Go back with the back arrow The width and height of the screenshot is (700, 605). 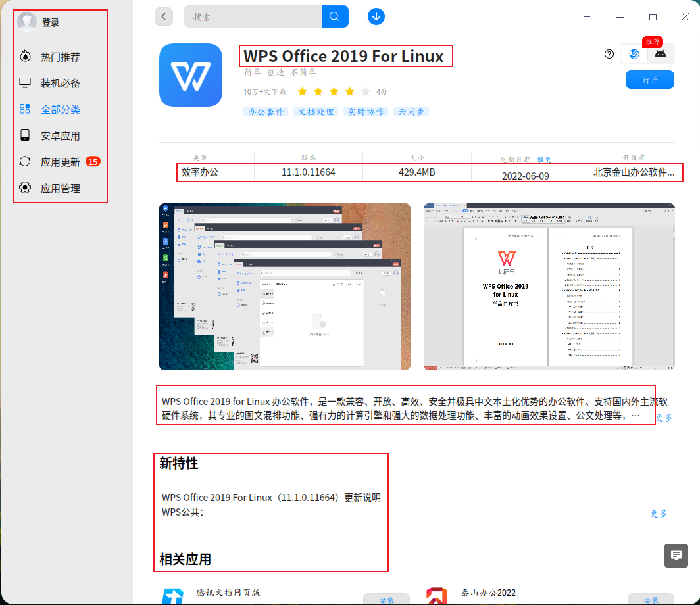pyautogui.click(x=164, y=17)
